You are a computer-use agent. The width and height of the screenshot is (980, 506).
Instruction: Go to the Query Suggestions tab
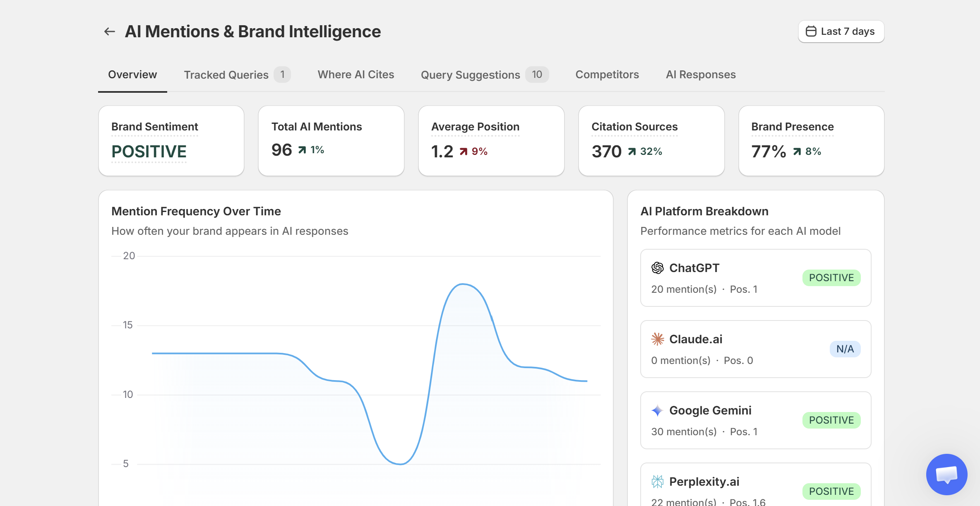(x=485, y=75)
